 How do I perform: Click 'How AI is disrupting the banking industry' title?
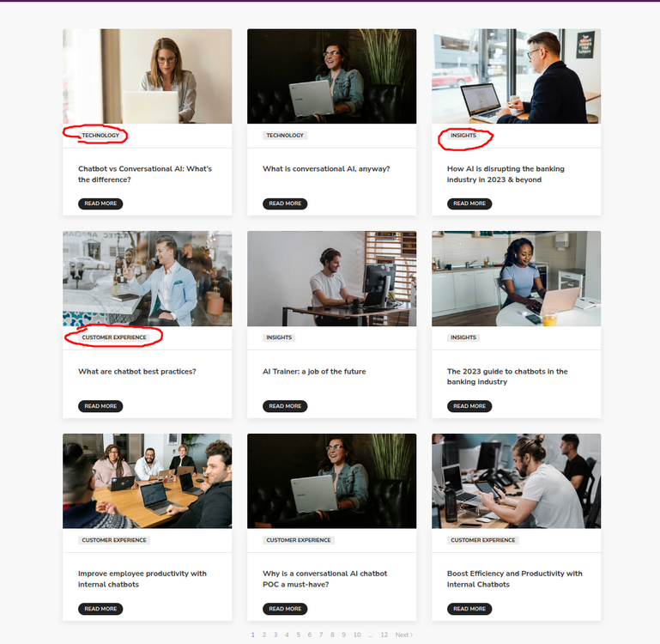[x=506, y=174]
